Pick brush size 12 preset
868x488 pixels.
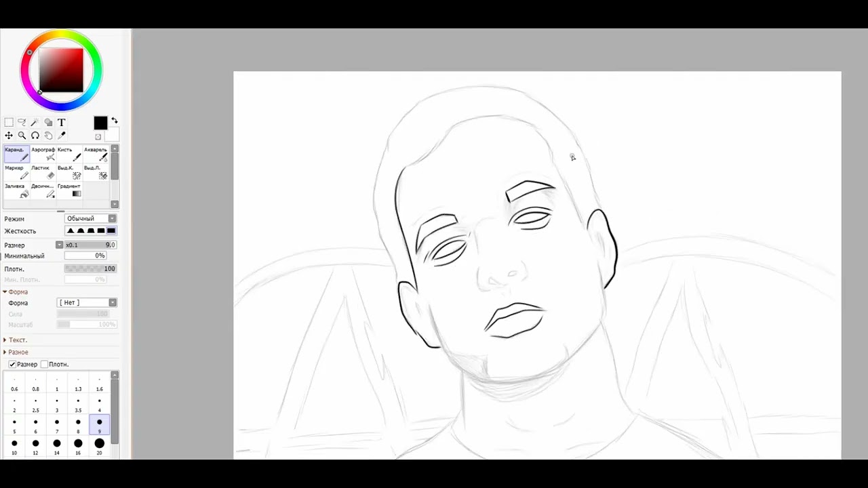click(35, 447)
